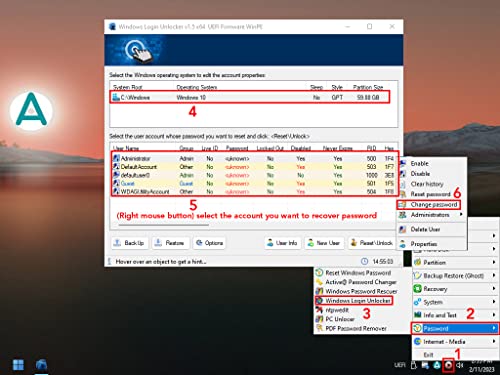Click the User Info button
This screenshot has height=375, width=500.
pos(283,243)
